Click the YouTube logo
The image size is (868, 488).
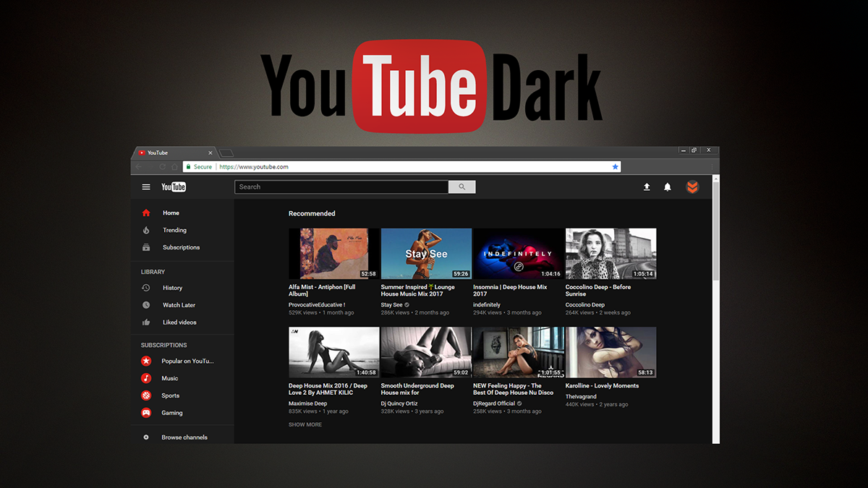(173, 187)
